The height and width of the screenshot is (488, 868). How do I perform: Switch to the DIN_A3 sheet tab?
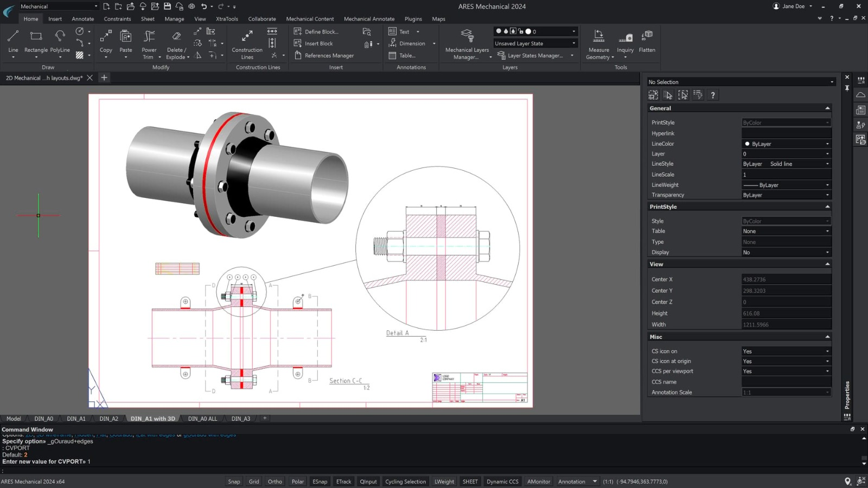[241, 419]
